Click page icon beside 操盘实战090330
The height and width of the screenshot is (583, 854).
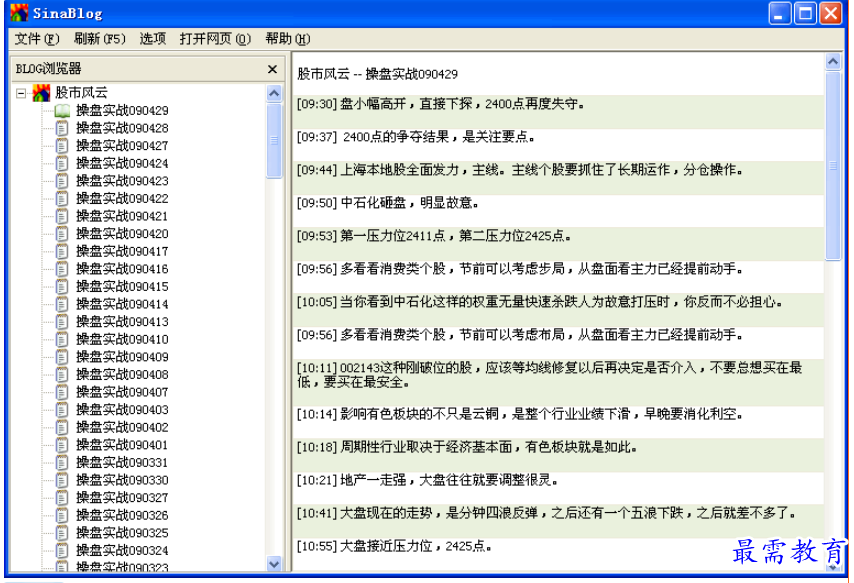click(62, 480)
